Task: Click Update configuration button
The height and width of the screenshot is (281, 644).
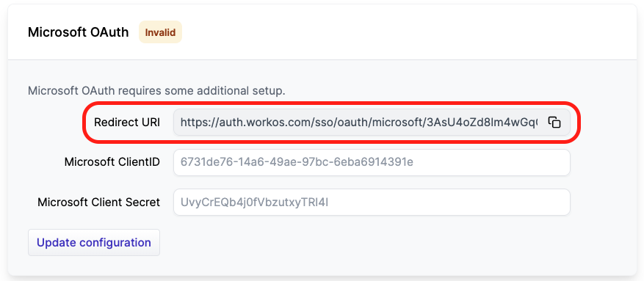Action: pyautogui.click(x=94, y=242)
